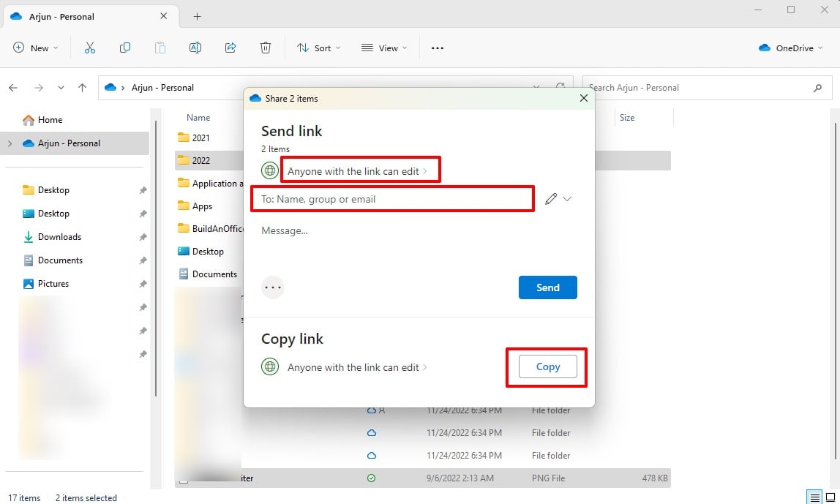This screenshot has height=504, width=840.
Task: Click the pencil edit permission icon
Action: click(x=551, y=199)
